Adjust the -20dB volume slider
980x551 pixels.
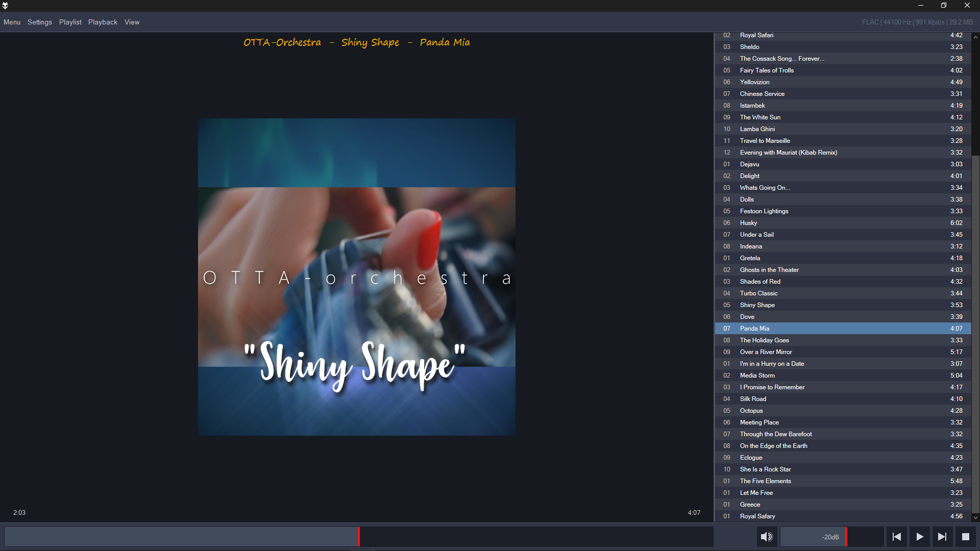coord(832,537)
